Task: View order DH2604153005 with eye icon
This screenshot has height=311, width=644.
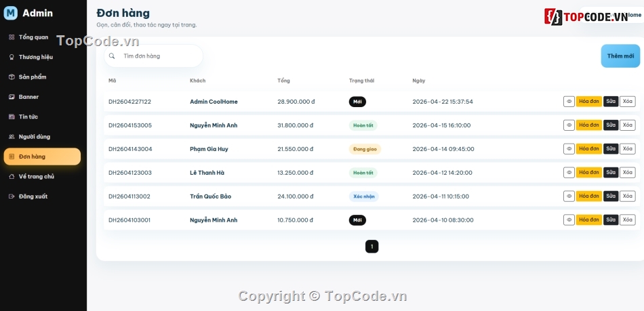Action: 569,125
